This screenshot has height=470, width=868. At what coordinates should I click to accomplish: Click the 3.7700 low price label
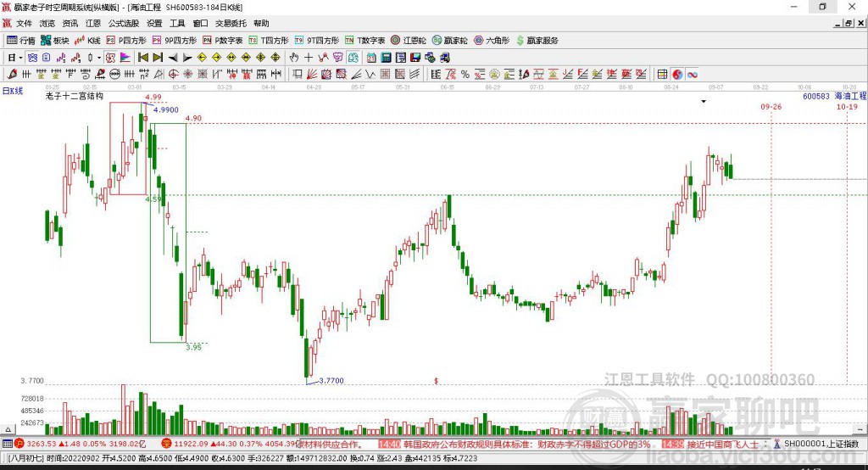tap(331, 381)
